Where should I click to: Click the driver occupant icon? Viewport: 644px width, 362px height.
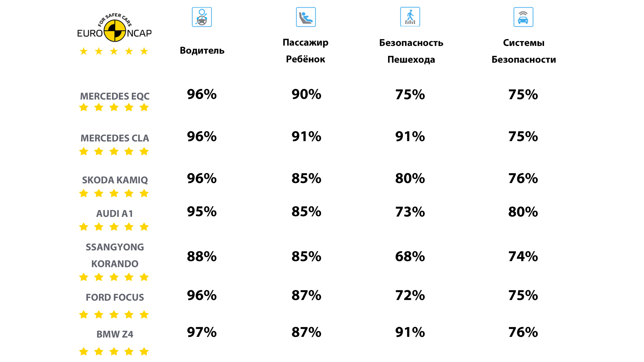tap(202, 17)
